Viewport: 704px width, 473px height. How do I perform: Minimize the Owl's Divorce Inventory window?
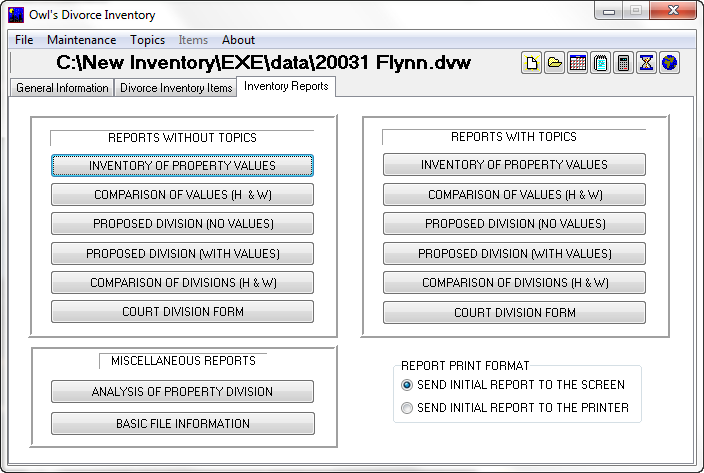point(609,11)
